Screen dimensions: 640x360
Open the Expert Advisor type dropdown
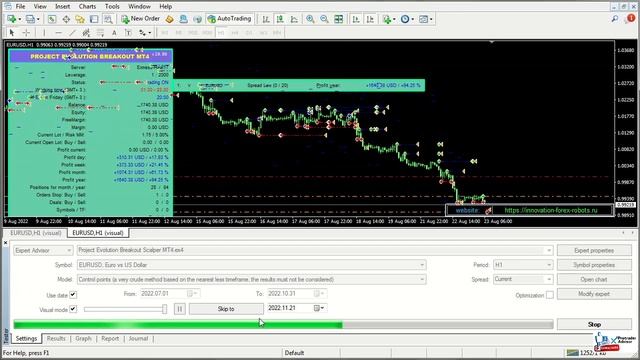(x=43, y=250)
